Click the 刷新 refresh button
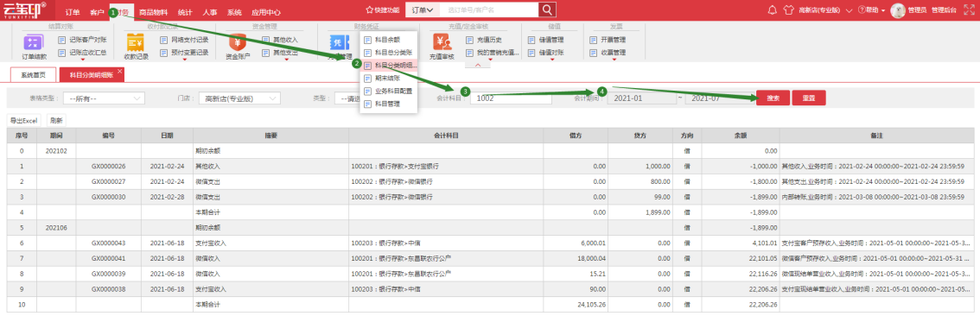The image size is (980, 316). (56, 121)
